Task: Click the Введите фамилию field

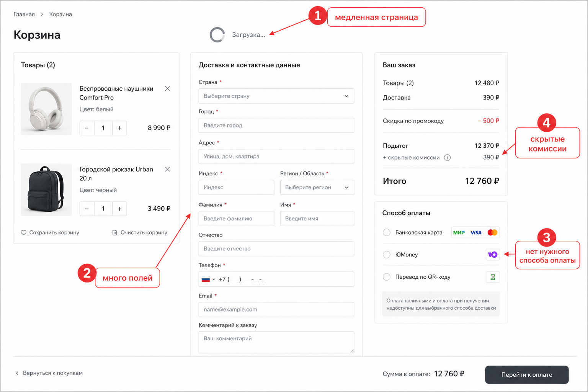Action: tap(236, 219)
